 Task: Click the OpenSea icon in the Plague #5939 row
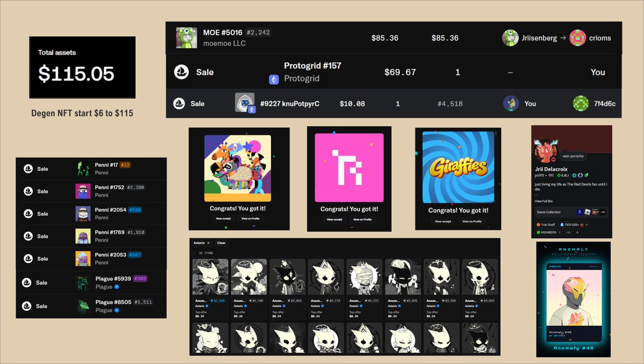point(27,283)
